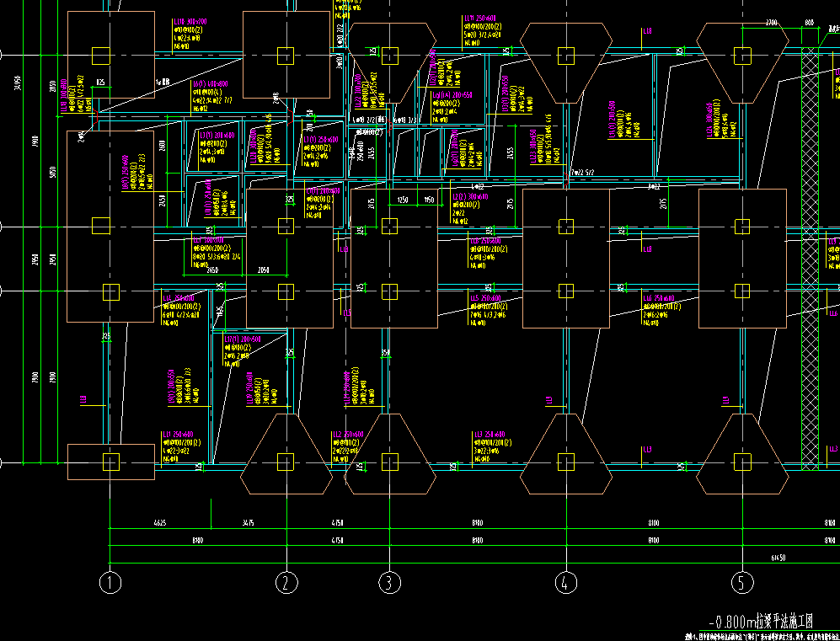Select the '1250' dimension near axis 3
The image size is (840, 641).
403,200
